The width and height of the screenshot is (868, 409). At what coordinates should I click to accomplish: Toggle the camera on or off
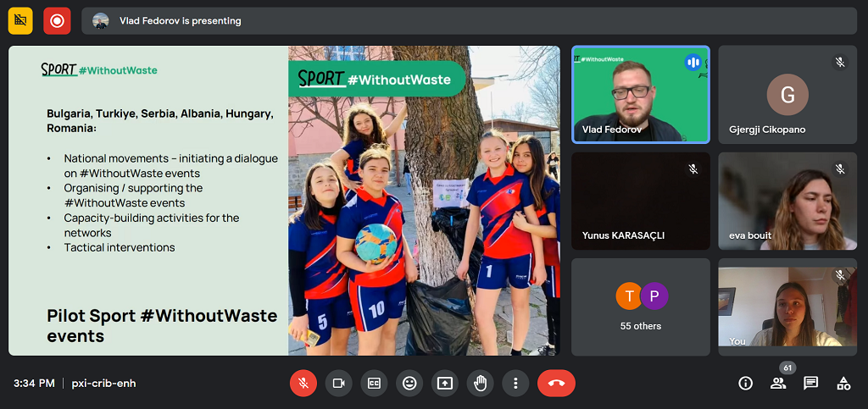click(339, 384)
